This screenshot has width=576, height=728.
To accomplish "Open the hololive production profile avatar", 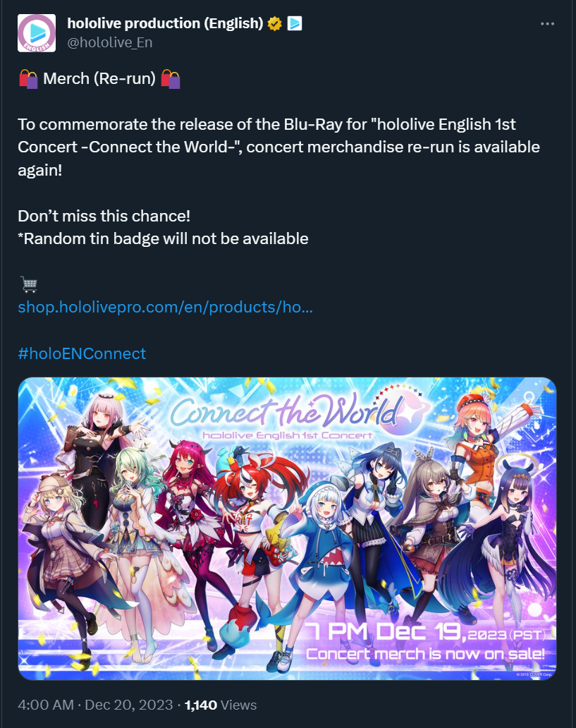I will point(37,33).
